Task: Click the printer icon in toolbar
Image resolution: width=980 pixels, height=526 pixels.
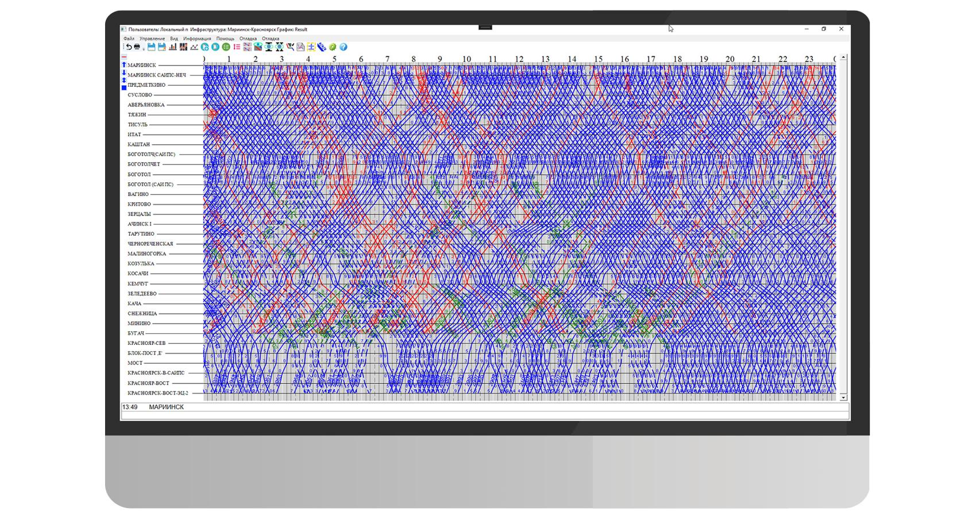Action: (137, 47)
